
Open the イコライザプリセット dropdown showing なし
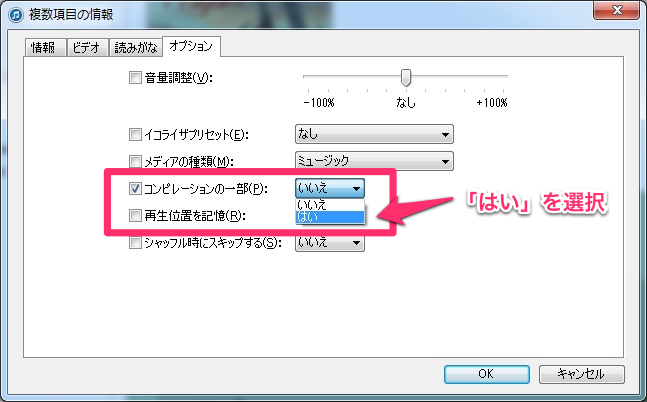point(374,134)
